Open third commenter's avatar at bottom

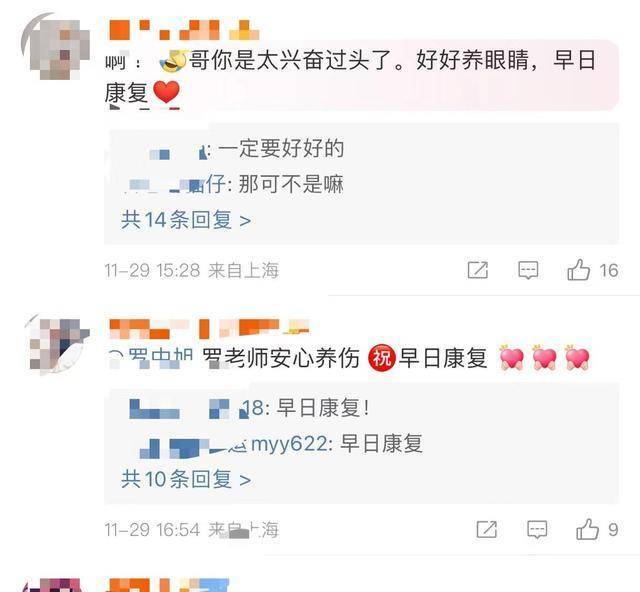53,585
